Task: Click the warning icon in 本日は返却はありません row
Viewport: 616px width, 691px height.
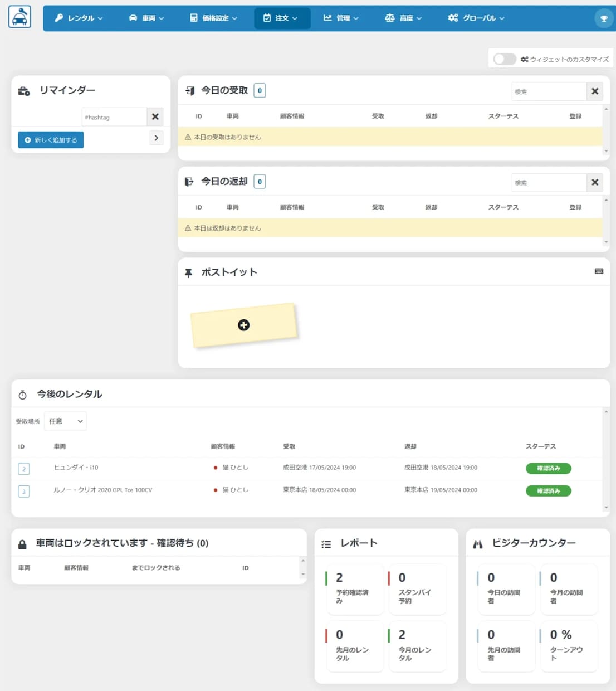Action: click(x=188, y=228)
